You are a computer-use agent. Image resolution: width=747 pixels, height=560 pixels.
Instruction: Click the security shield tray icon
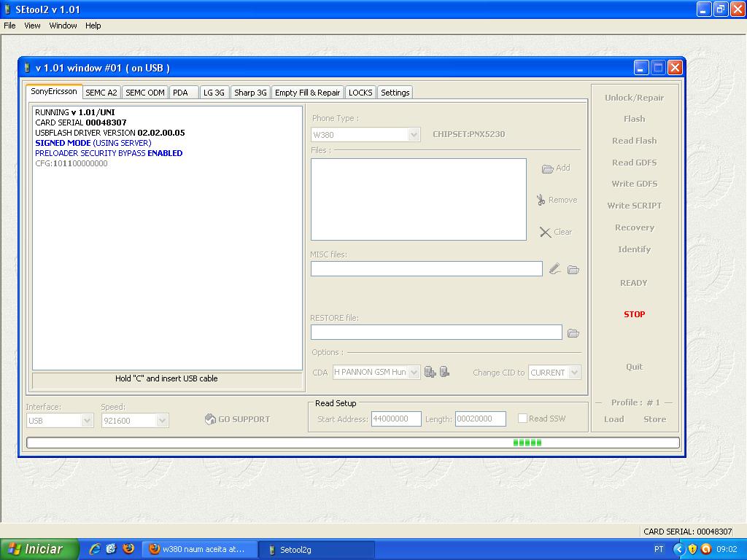pyautogui.click(x=692, y=550)
